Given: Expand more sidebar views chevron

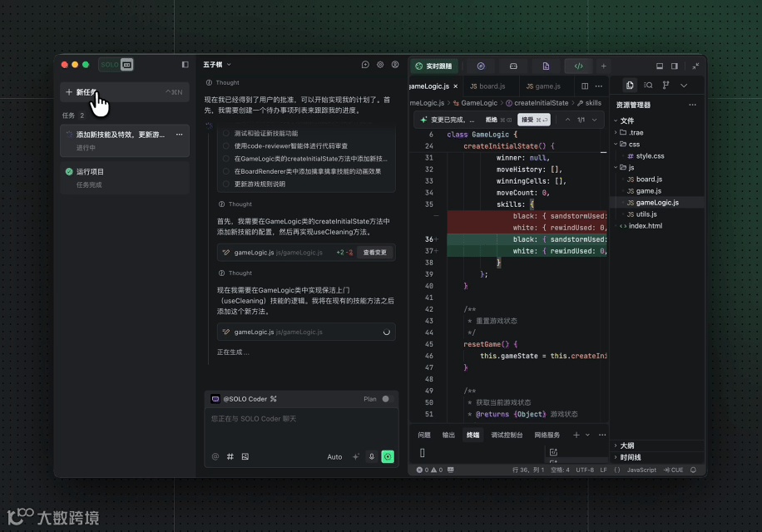Looking at the screenshot, I should [685, 86].
